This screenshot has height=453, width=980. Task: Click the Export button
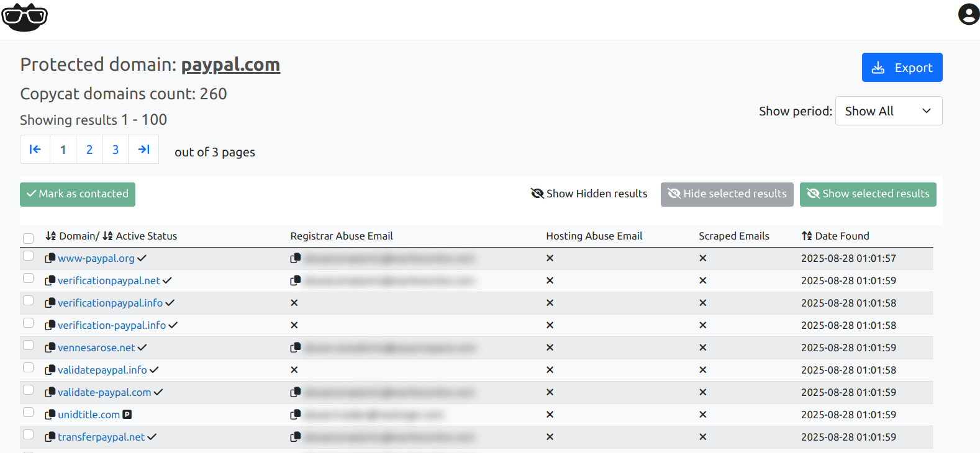(902, 68)
